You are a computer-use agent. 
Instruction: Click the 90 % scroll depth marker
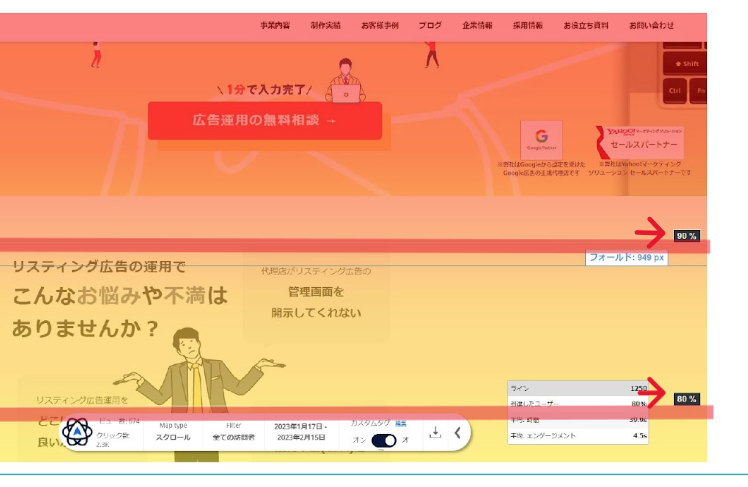click(x=686, y=236)
